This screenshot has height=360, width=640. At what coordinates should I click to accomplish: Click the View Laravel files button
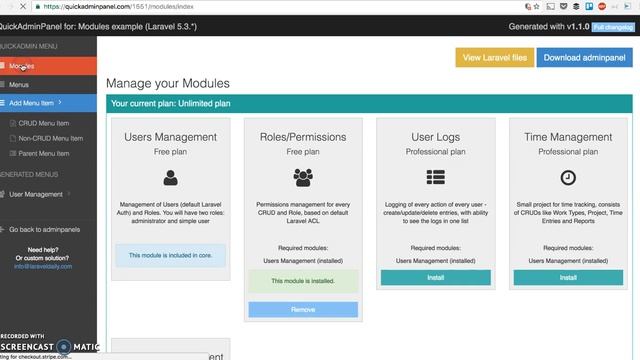pyautogui.click(x=495, y=58)
